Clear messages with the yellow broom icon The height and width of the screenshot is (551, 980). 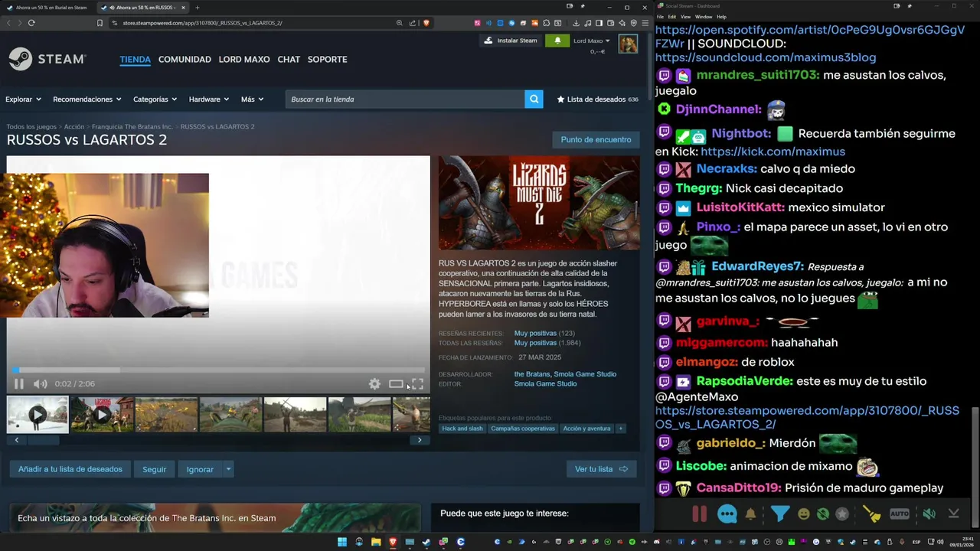871,514
